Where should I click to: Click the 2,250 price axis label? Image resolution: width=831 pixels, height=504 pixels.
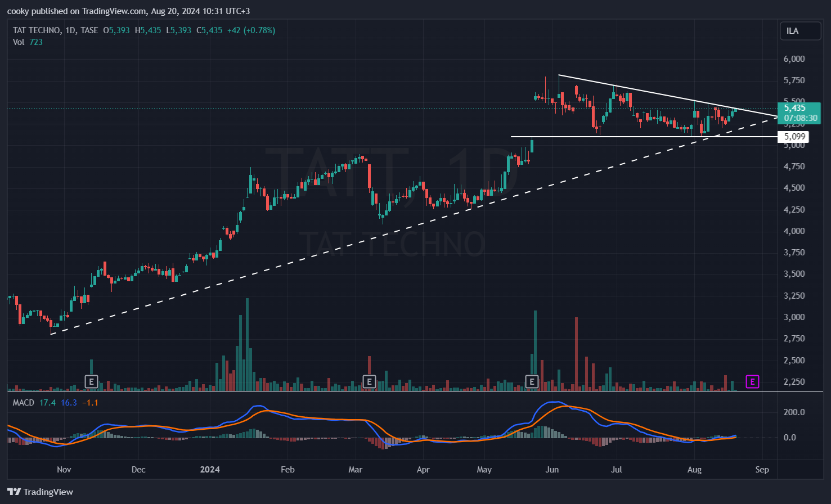coord(794,382)
